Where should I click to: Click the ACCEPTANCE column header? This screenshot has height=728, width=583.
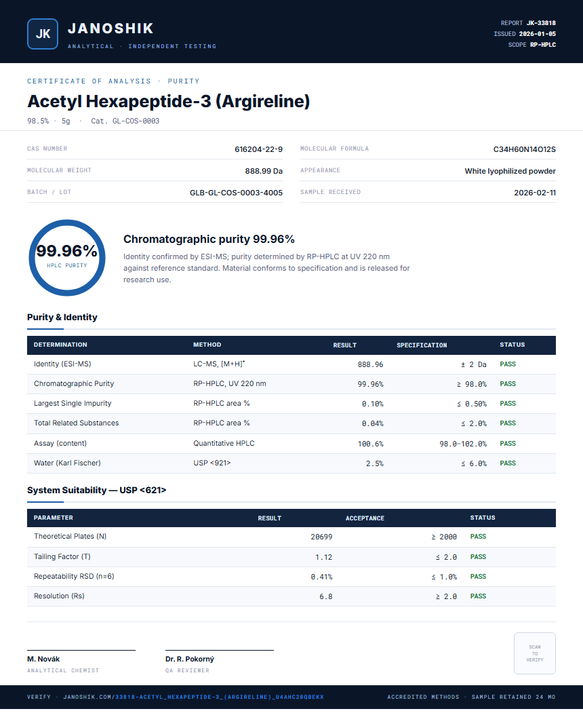[x=365, y=518]
